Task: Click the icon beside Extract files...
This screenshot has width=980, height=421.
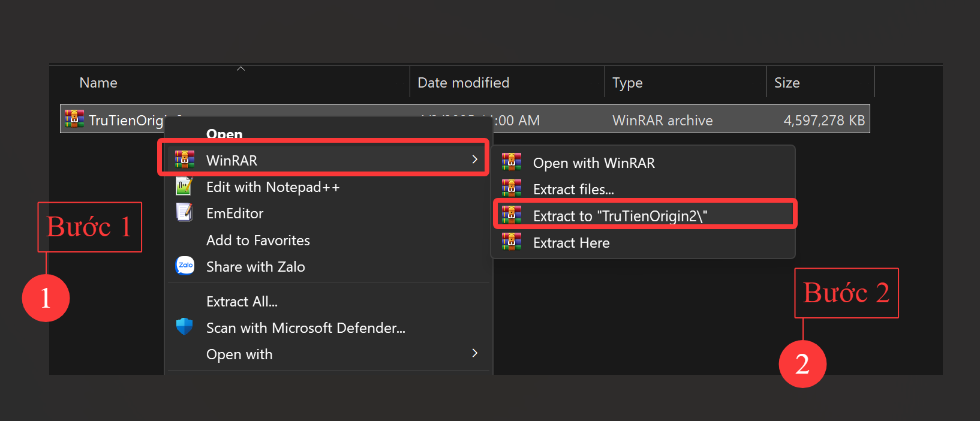Action: pos(512,188)
